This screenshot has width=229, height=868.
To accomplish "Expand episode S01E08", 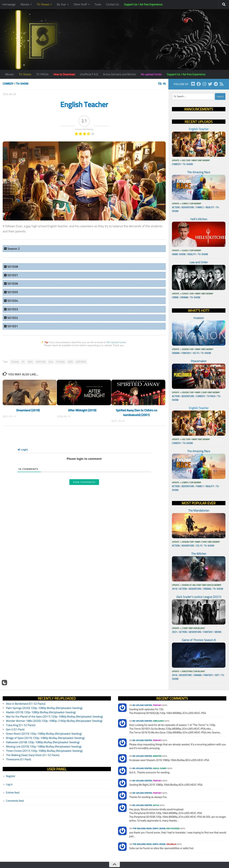I will click(x=84, y=266).
